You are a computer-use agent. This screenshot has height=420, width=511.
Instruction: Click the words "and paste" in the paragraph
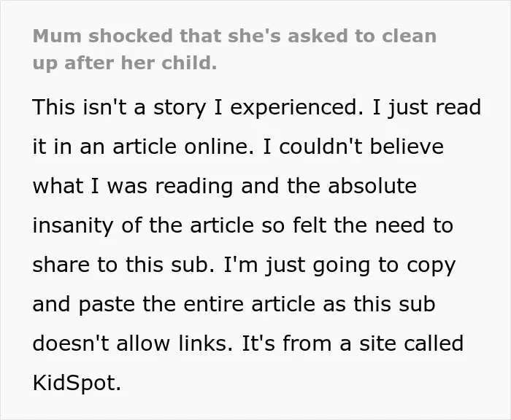(x=84, y=305)
